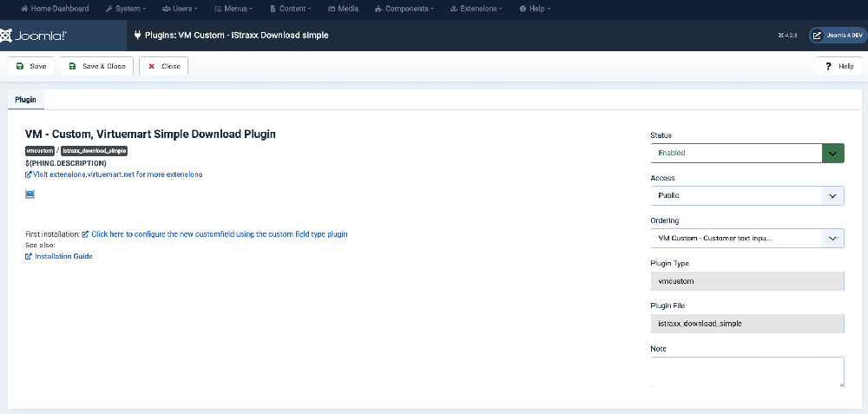The height and width of the screenshot is (414, 868).
Task: Open the Installation Guide link
Action: [x=63, y=256]
